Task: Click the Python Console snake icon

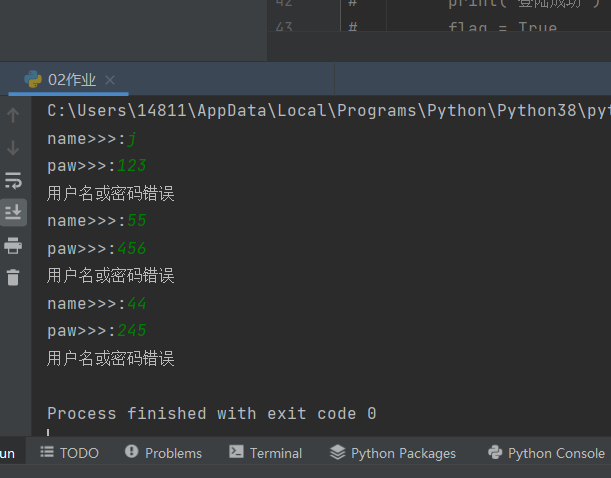Action: point(495,452)
